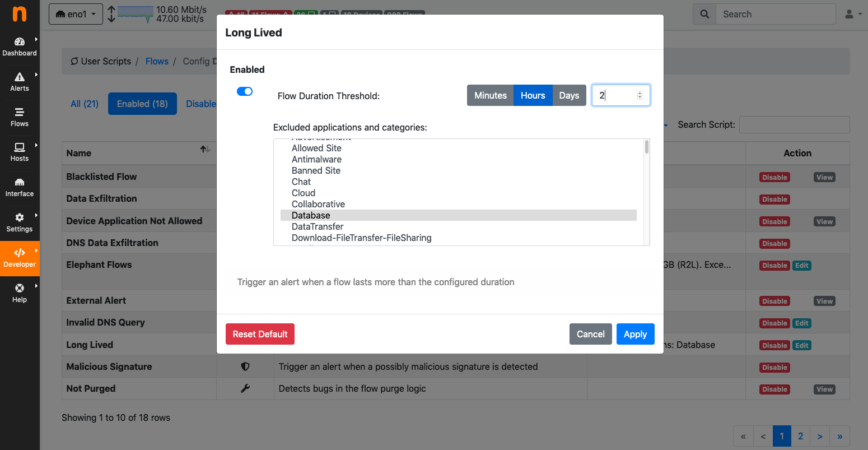
Task: Open the Settings gear icon
Action: click(20, 217)
